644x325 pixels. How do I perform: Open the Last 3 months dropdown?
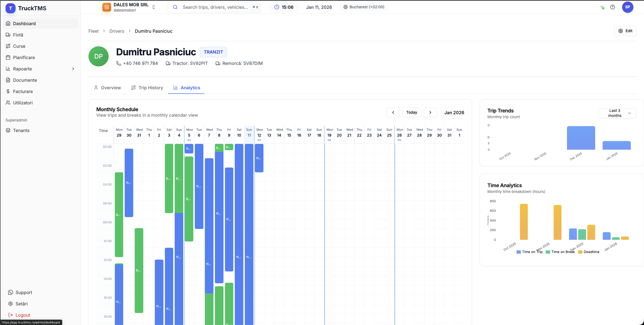[617, 113]
